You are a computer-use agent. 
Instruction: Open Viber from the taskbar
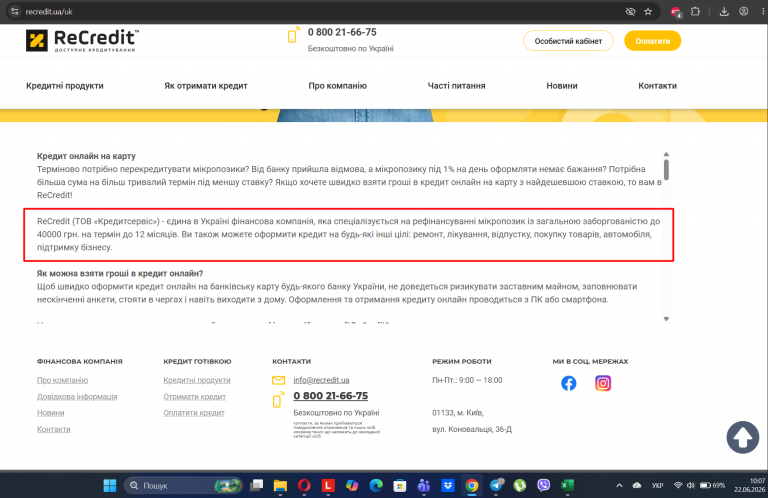[543, 485]
